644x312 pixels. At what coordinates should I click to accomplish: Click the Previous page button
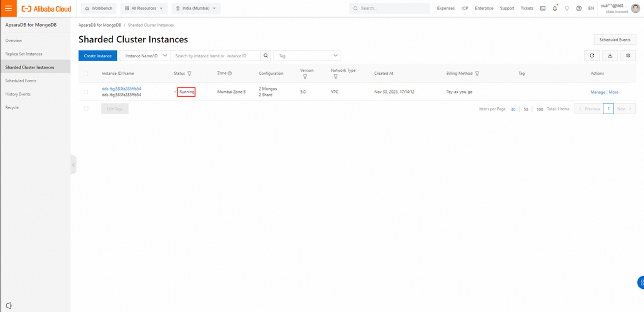588,109
